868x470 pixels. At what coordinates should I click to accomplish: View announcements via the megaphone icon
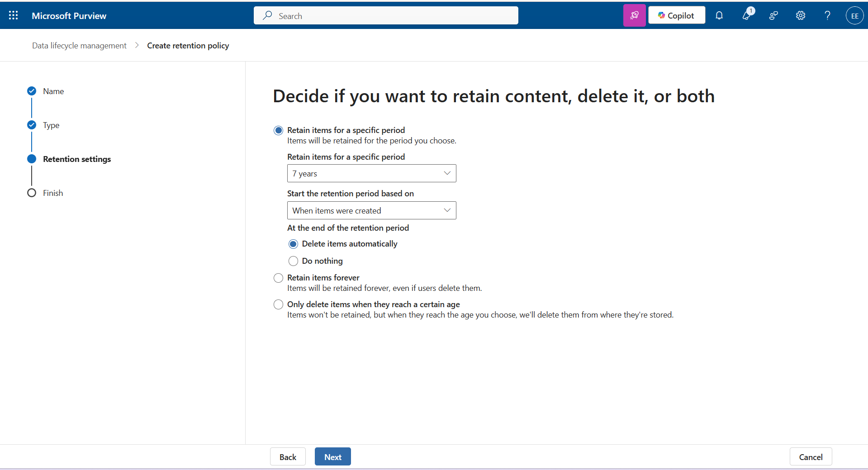point(746,15)
